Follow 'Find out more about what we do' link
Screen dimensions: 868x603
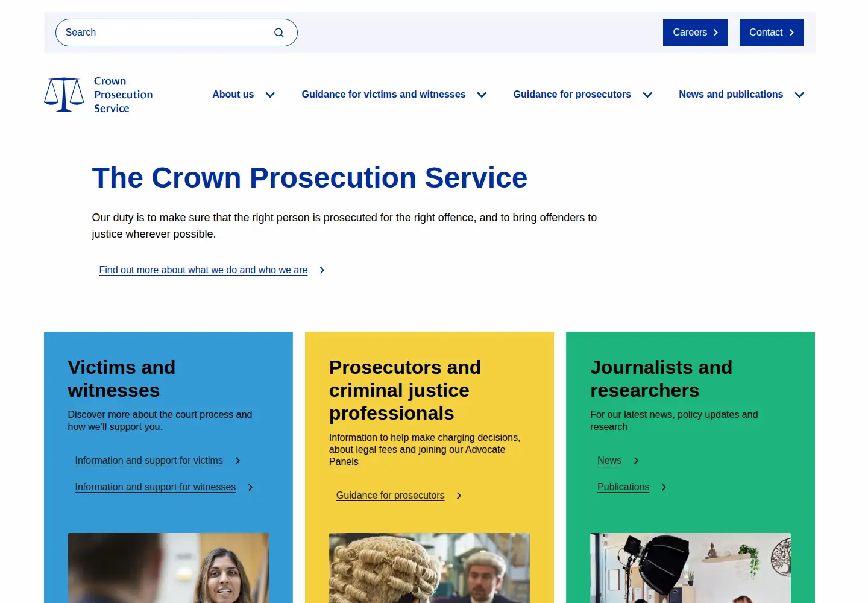pos(203,270)
